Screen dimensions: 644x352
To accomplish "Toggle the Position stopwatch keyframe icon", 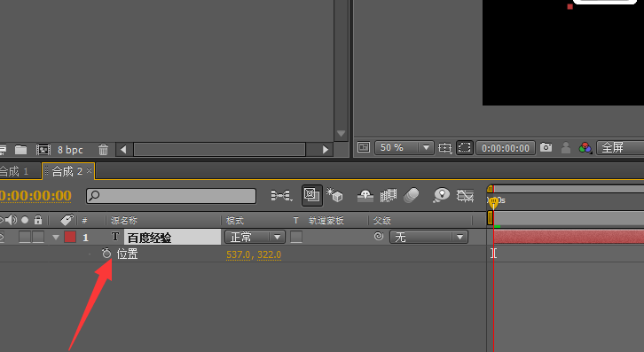I will coord(106,254).
